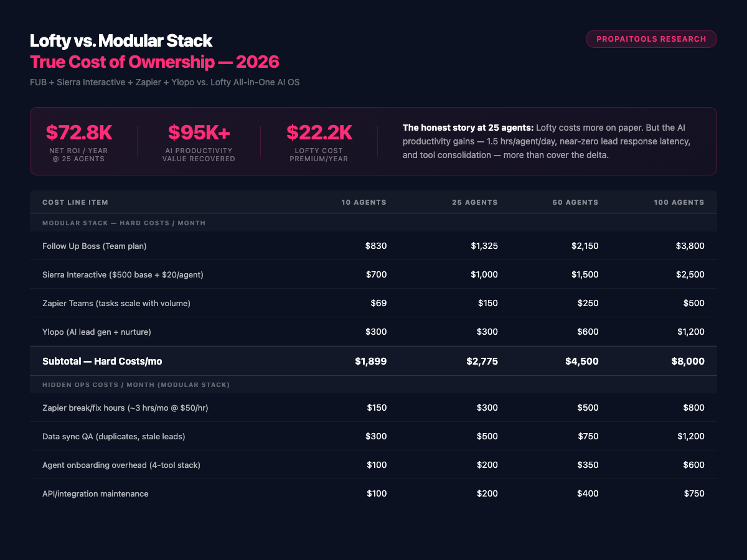
Task: Click the $600 Agent onboarding cell
Action: pos(693,465)
